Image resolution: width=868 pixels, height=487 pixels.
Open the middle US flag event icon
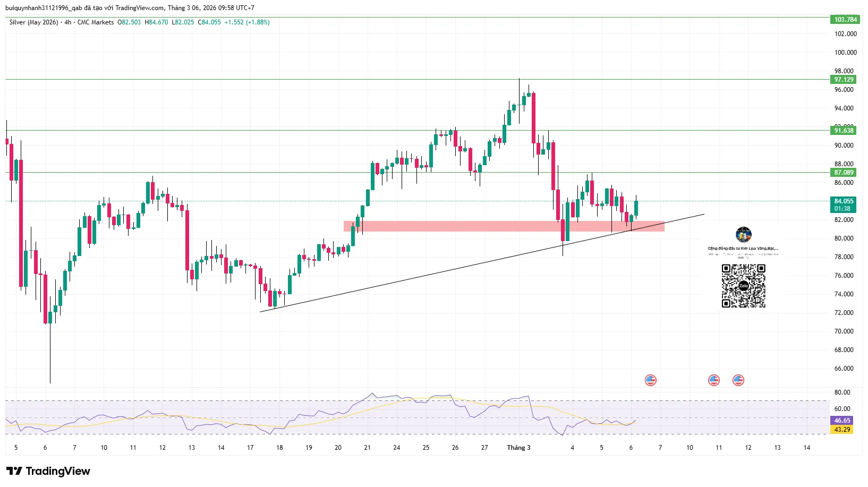point(713,380)
